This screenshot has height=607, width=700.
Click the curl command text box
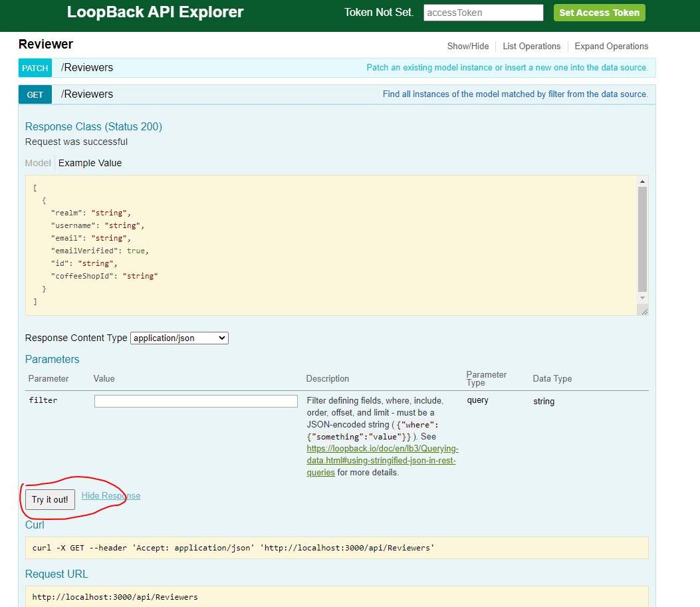pyautogui.click(x=336, y=548)
